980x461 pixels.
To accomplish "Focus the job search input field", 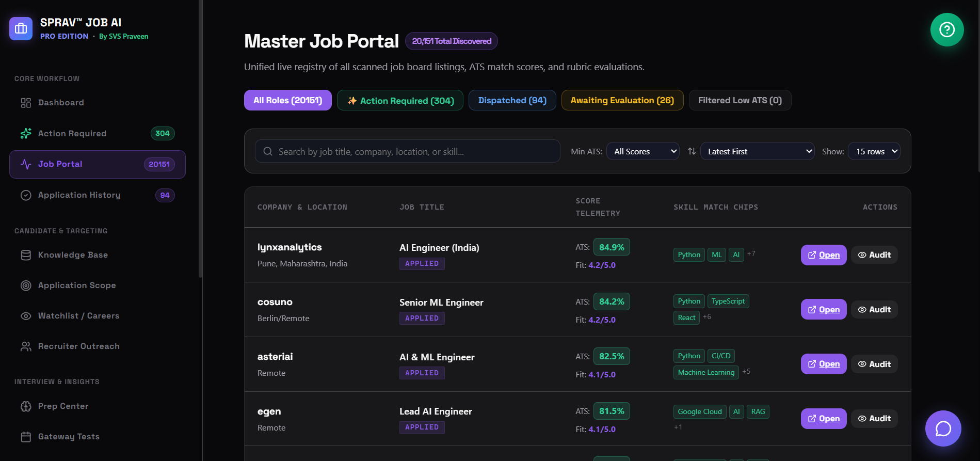I will (408, 151).
